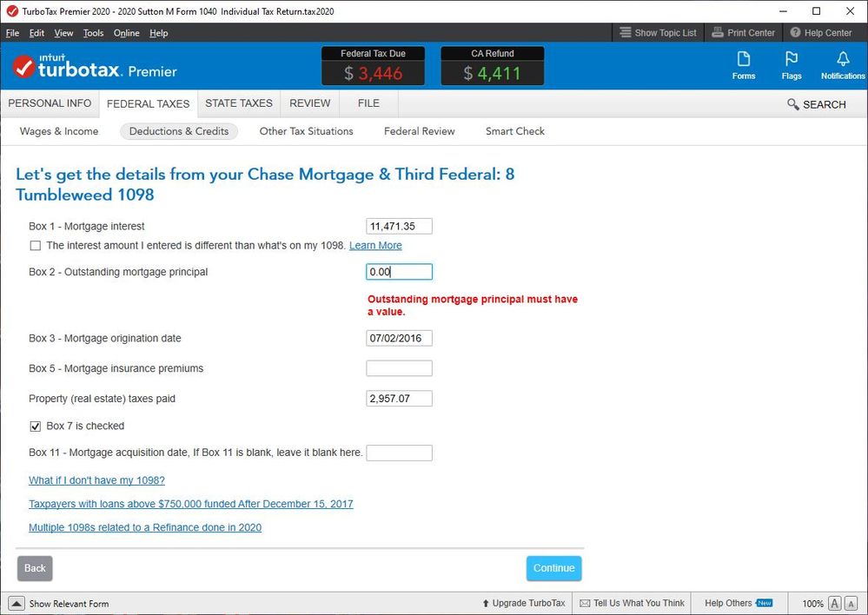868x615 pixels.
Task: Open the Flags icon
Action: tap(791, 59)
